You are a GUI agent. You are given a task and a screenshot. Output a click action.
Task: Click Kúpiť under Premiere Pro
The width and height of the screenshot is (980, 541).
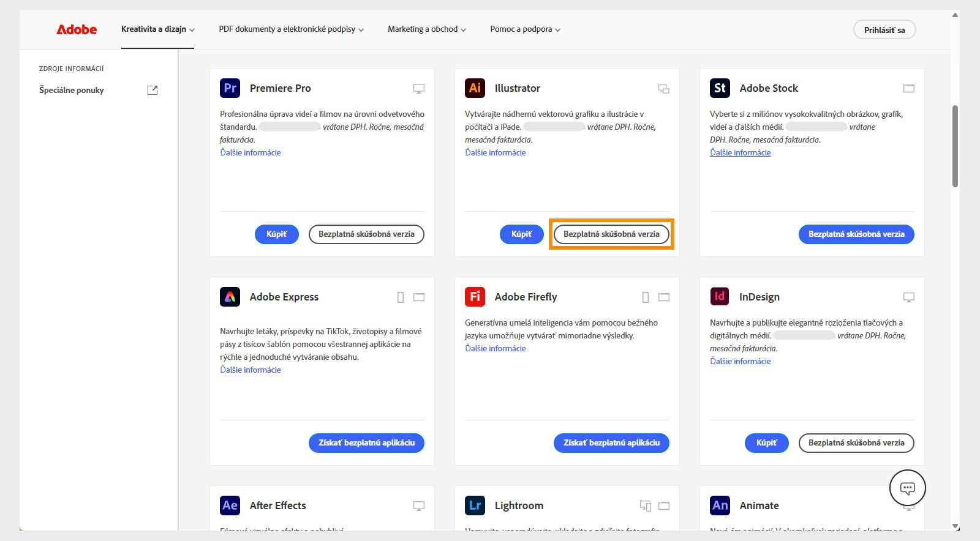coord(276,234)
